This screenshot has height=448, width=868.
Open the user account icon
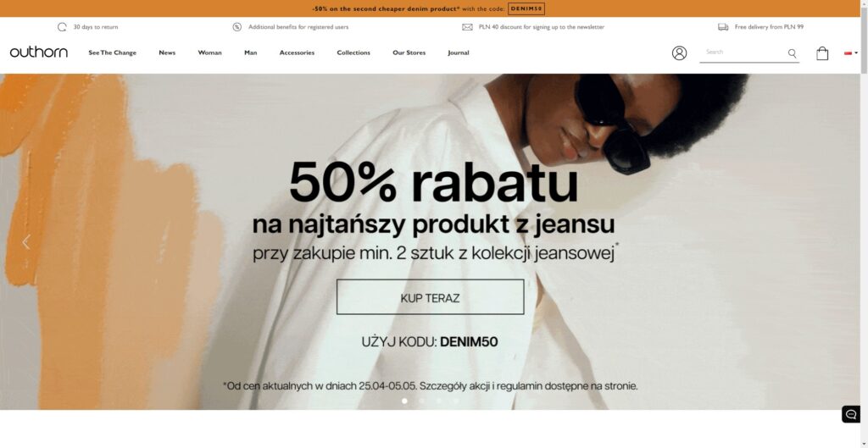click(679, 53)
